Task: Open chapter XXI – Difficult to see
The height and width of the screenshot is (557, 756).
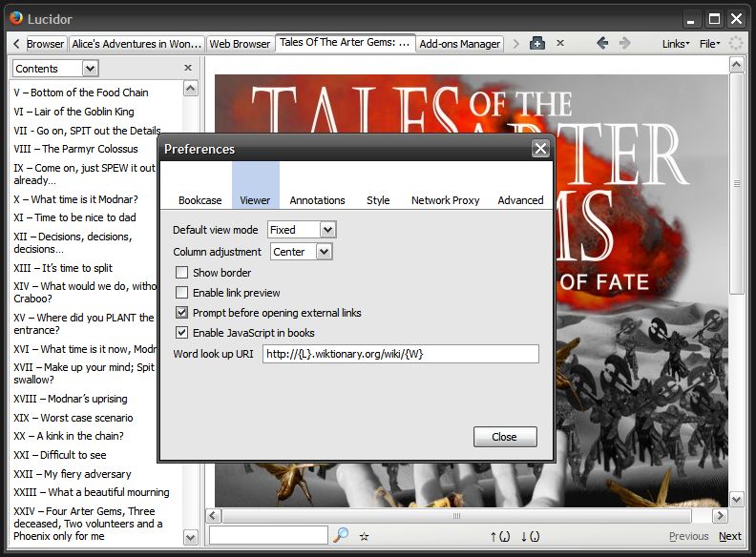Action: (x=60, y=455)
